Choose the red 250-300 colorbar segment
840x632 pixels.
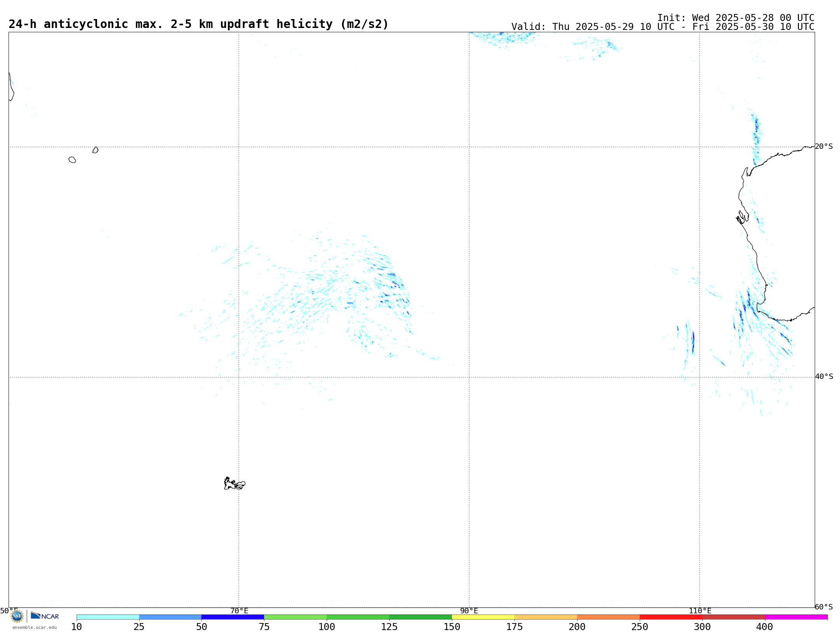point(671,617)
